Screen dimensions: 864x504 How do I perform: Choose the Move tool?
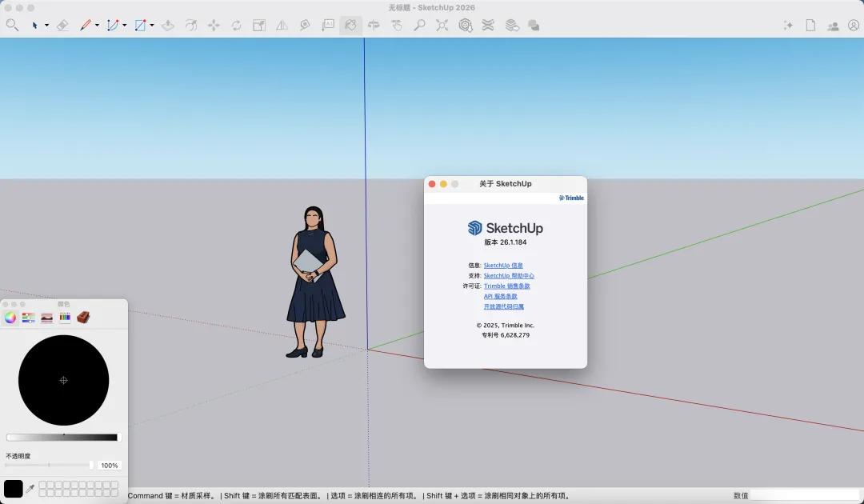(x=214, y=26)
